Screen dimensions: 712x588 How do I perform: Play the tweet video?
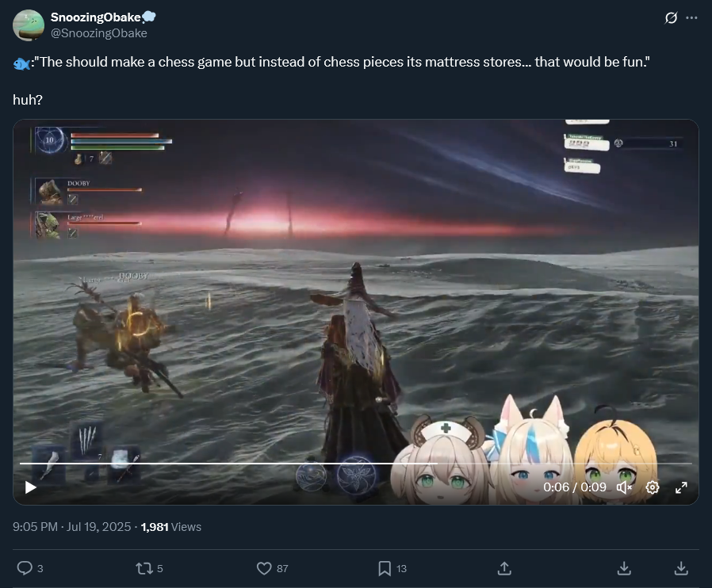click(30, 487)
